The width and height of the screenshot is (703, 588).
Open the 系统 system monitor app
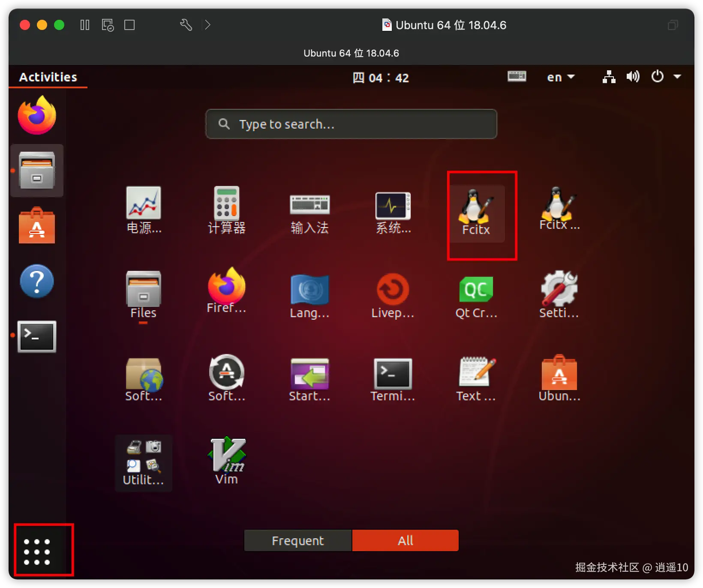[393, 213]
